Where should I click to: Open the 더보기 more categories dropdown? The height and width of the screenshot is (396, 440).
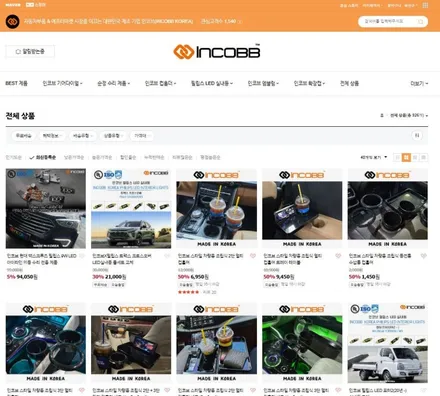419,83
